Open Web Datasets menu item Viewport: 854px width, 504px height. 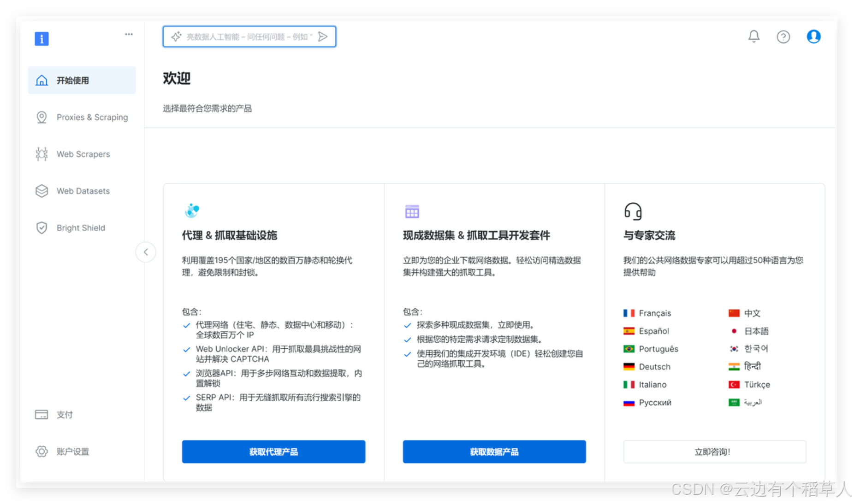click(82, 191)
